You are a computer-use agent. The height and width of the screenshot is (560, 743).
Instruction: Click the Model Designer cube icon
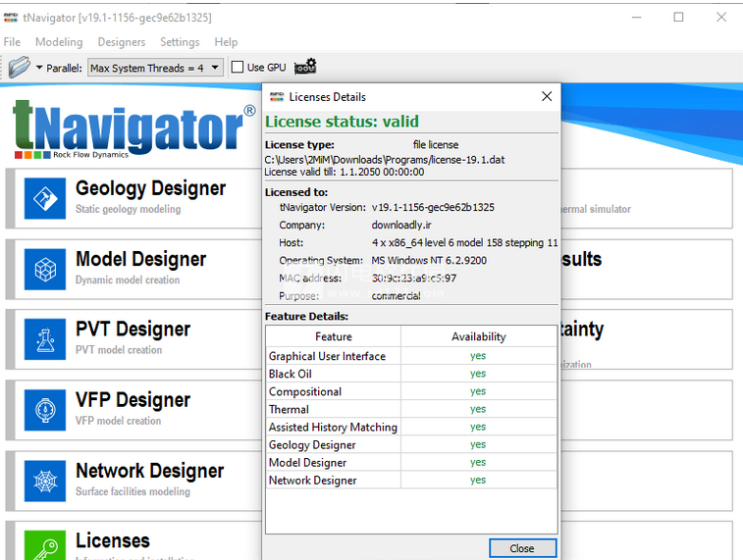click(x=45, y=269)
